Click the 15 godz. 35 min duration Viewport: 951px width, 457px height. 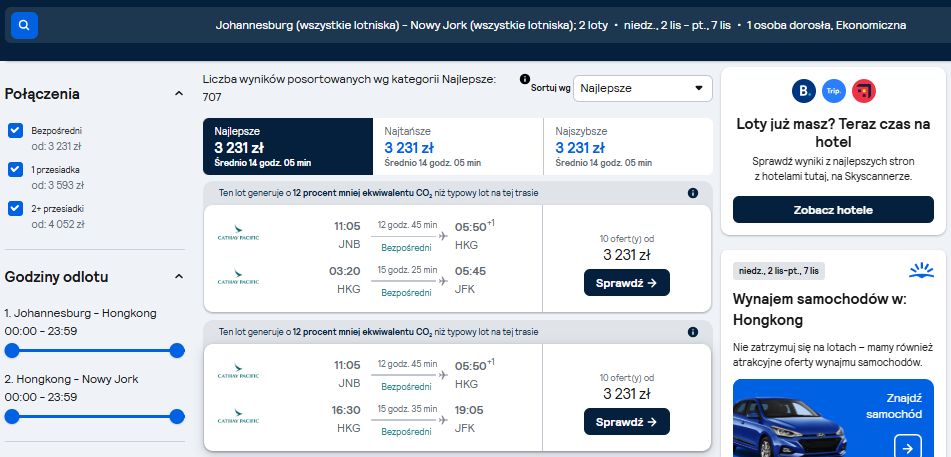click(407, 408)
